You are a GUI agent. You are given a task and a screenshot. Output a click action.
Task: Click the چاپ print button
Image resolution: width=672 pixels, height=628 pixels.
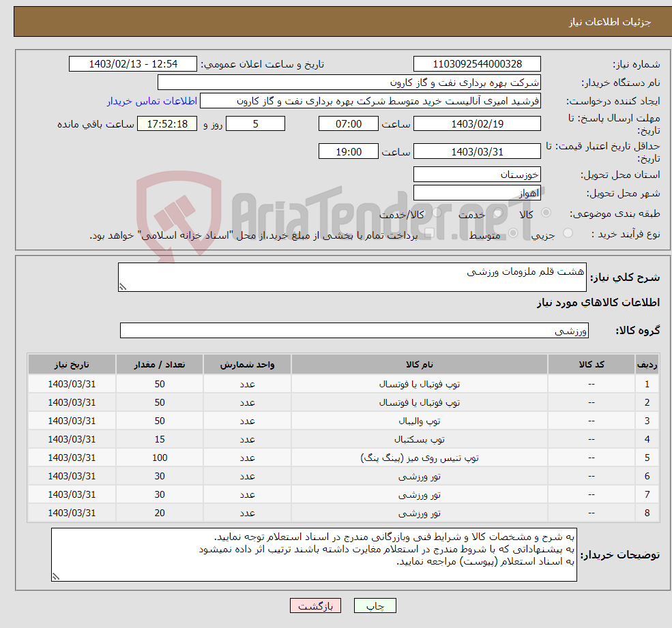point(375,605)
